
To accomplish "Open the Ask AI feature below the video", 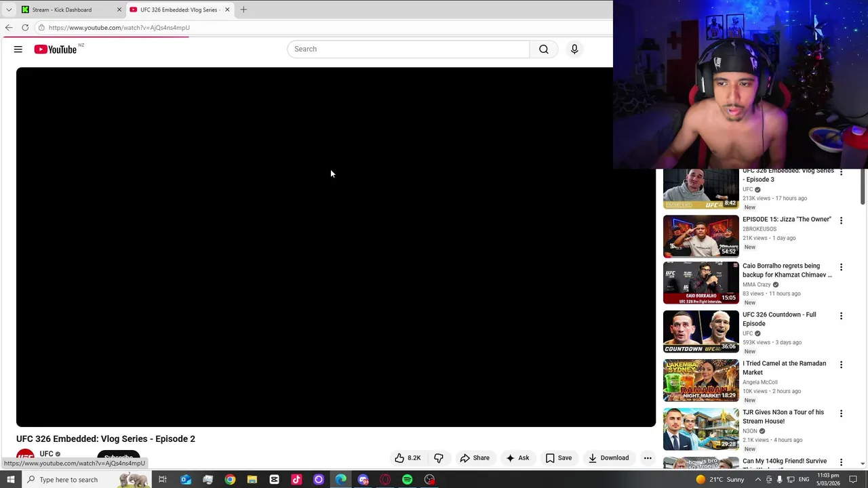I will 517,458.
